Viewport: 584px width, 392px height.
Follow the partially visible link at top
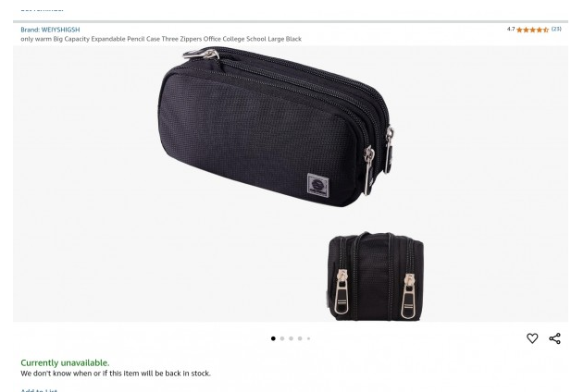42,9
